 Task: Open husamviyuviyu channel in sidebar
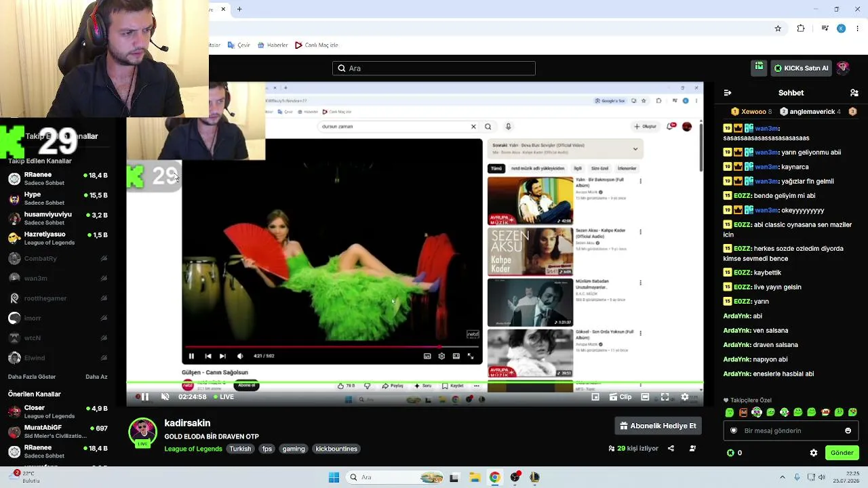[x=58, y=218]
